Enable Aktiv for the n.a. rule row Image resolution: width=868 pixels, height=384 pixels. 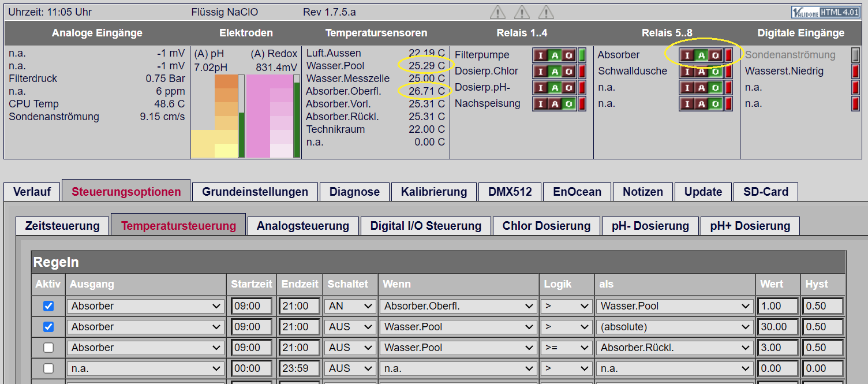coord(48,368)
